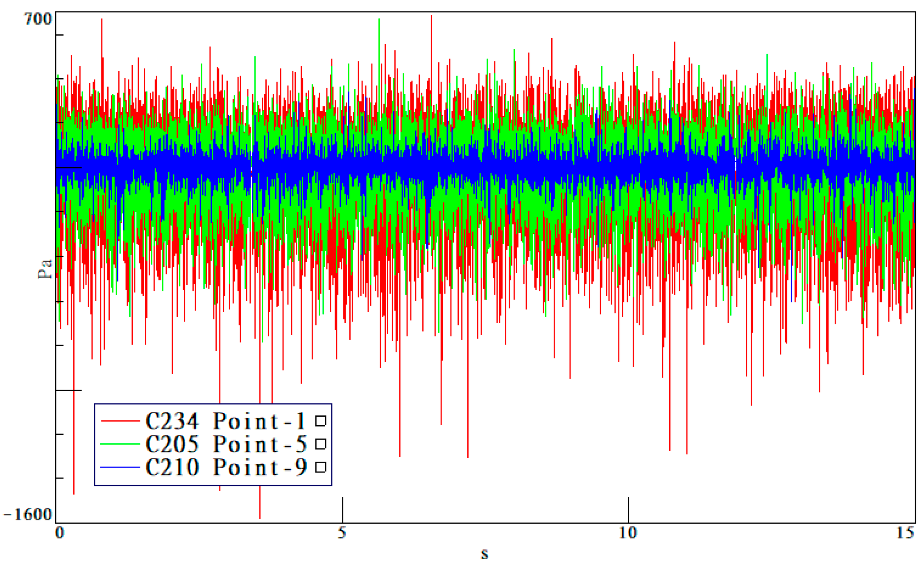Viewport: 924px width, 565px height.
Task: Toggle the C210 Point-9 checkbox
Action: pos(320,467)
